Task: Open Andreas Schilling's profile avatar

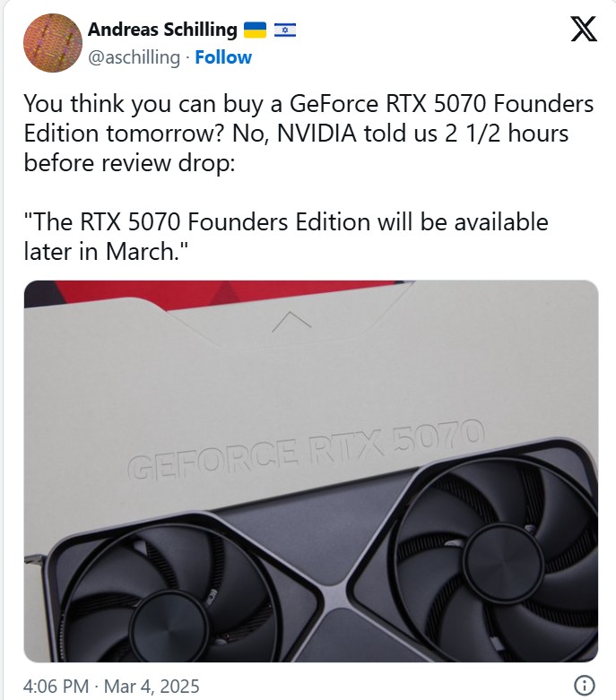Action: [x=53, y=43]
